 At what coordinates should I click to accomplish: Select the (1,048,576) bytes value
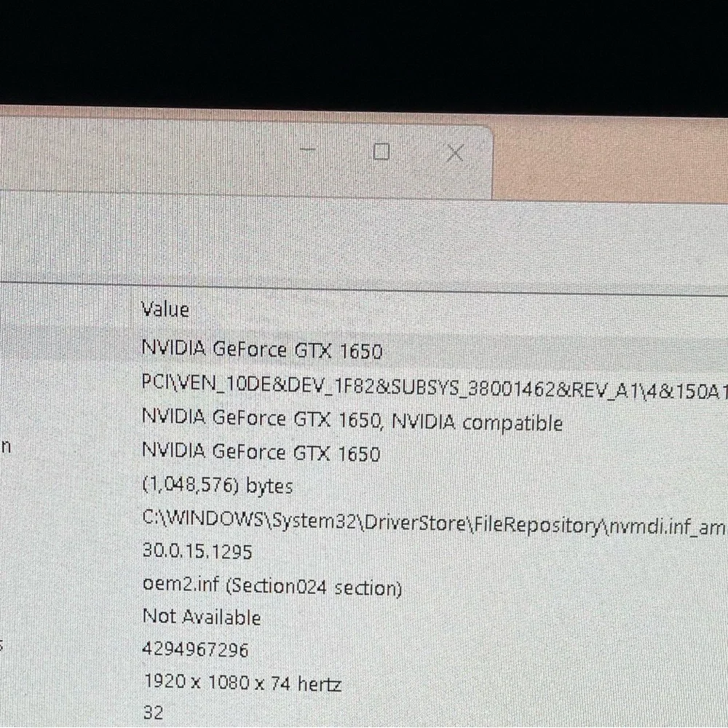(x=217, y=486)
